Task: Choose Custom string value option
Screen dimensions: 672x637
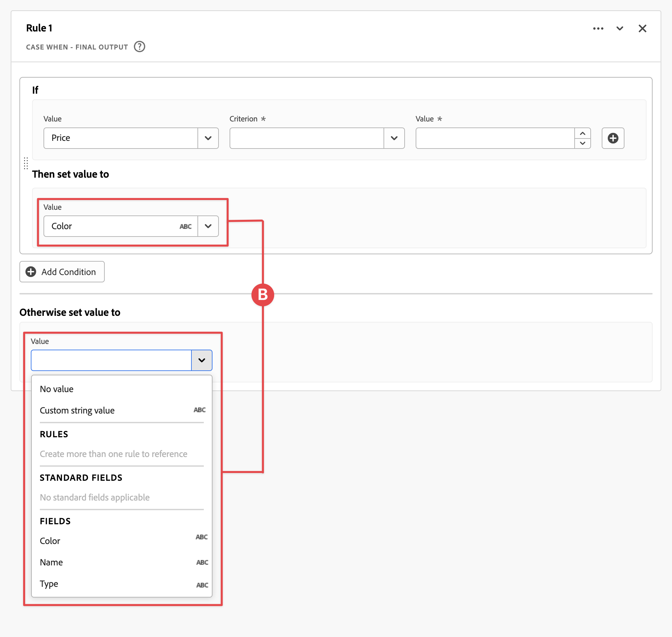Action: point(77,411)
